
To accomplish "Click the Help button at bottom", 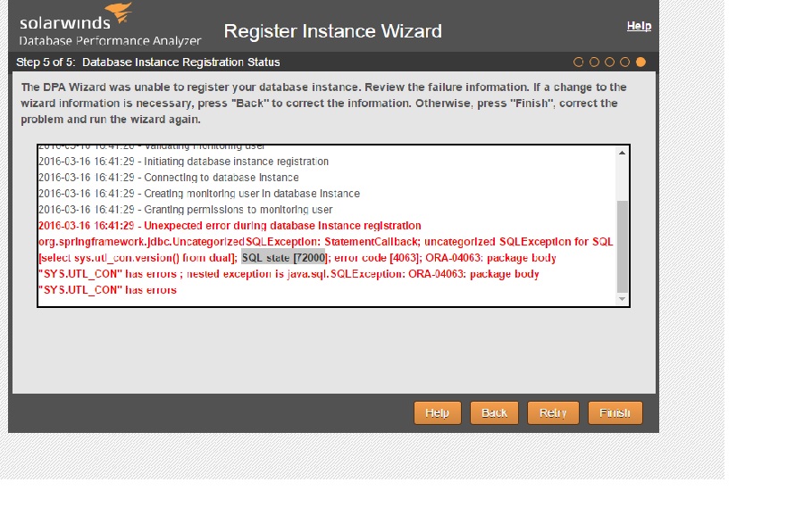I will (438, 413).
